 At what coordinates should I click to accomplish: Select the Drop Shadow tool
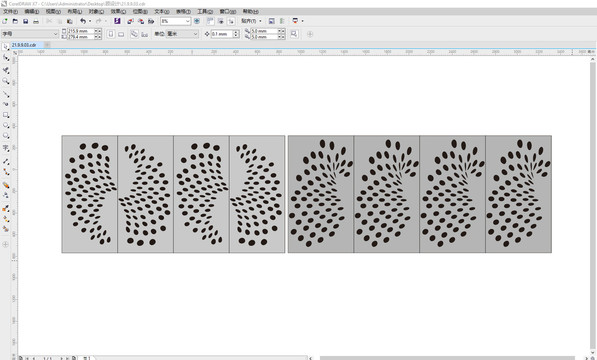tap(6, 185)
